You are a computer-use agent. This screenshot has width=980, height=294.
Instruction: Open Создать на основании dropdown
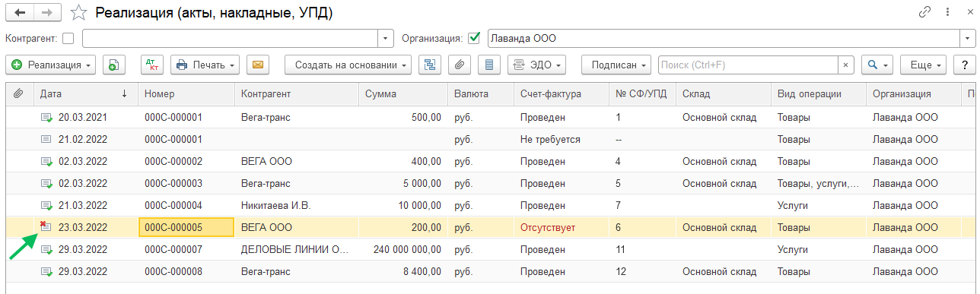348,65
